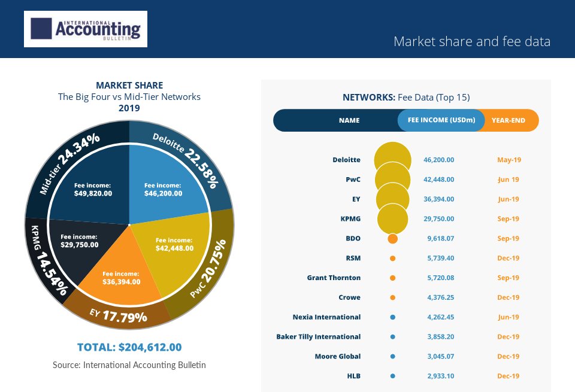Click the orange dot next to RSM
This screenshot has width=575, height=392.
[x=393, y=259]
